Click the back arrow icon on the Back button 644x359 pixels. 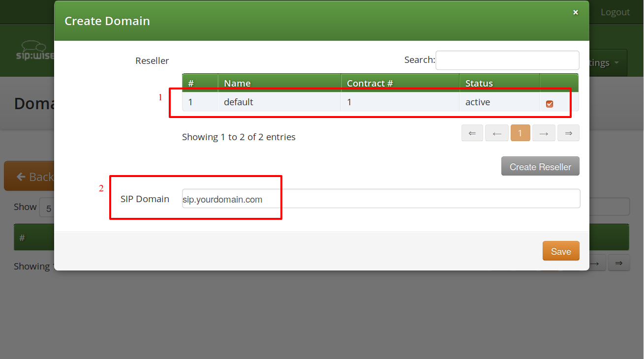coord(21,176)
